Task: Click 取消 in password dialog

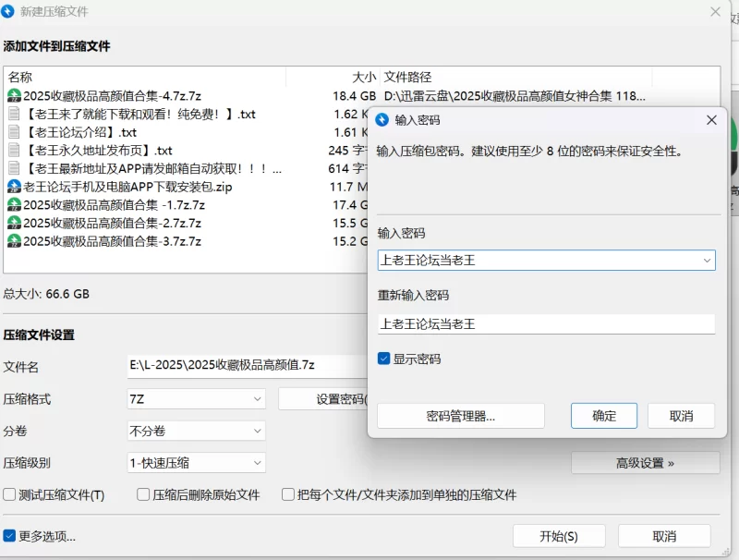Action: point(681,416)
